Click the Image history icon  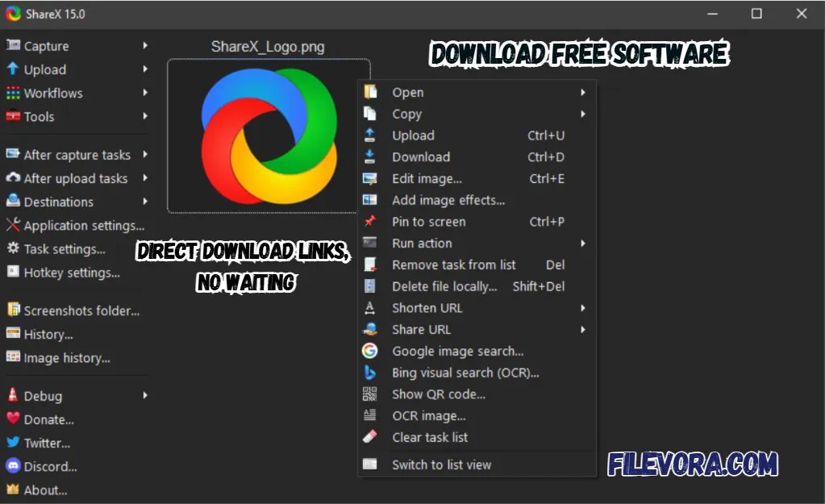point(12,358)
